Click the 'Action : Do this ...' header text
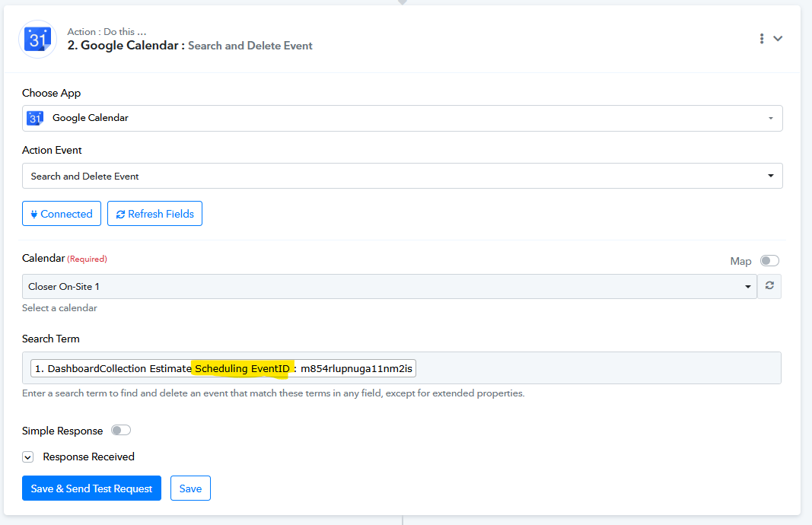 point(107,32)
